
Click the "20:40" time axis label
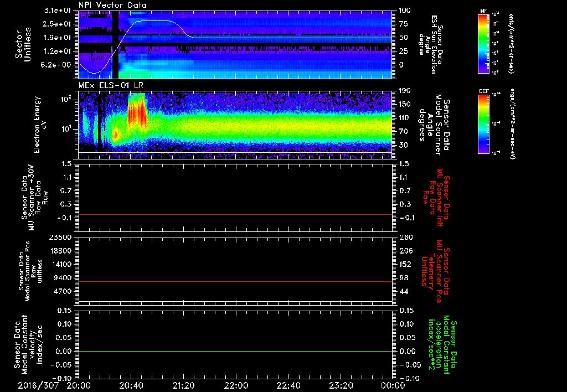click(x=132, y=385)
